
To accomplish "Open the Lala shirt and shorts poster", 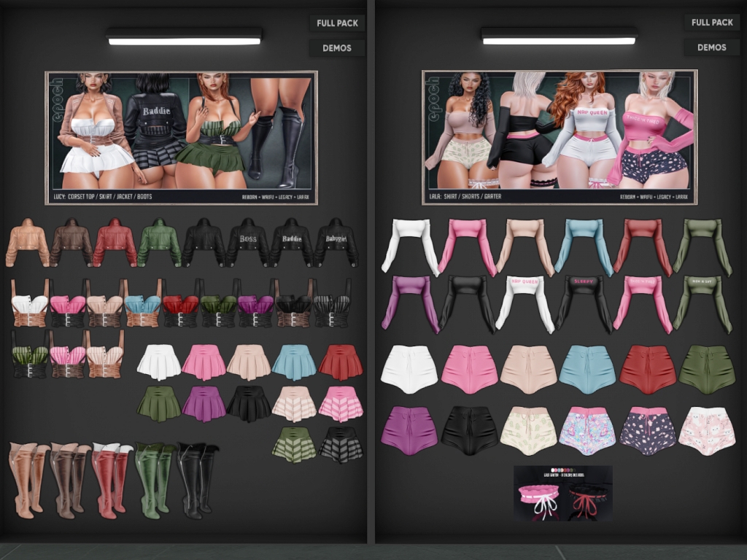I will tap(560, 137).
